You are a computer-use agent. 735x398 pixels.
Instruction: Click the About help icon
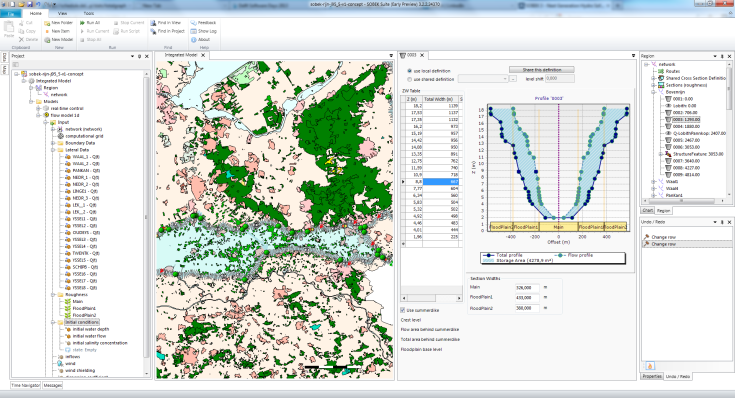point(194,39)
